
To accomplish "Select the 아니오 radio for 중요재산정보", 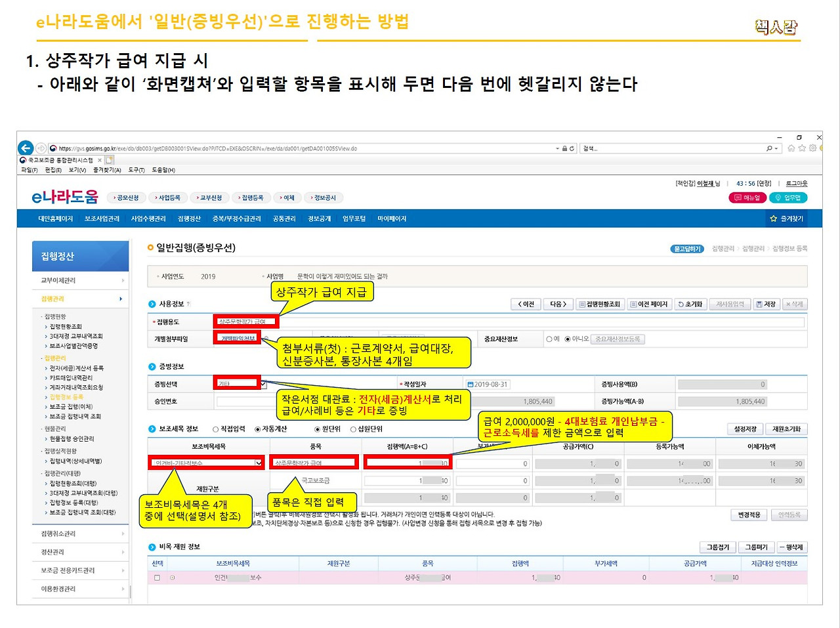I will pos(568,339).
